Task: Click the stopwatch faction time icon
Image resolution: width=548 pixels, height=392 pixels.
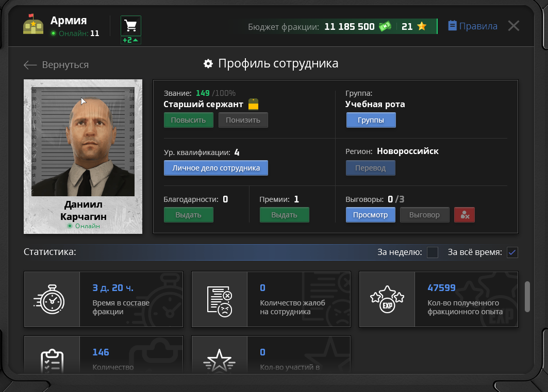Action: [x=49, y=299]
